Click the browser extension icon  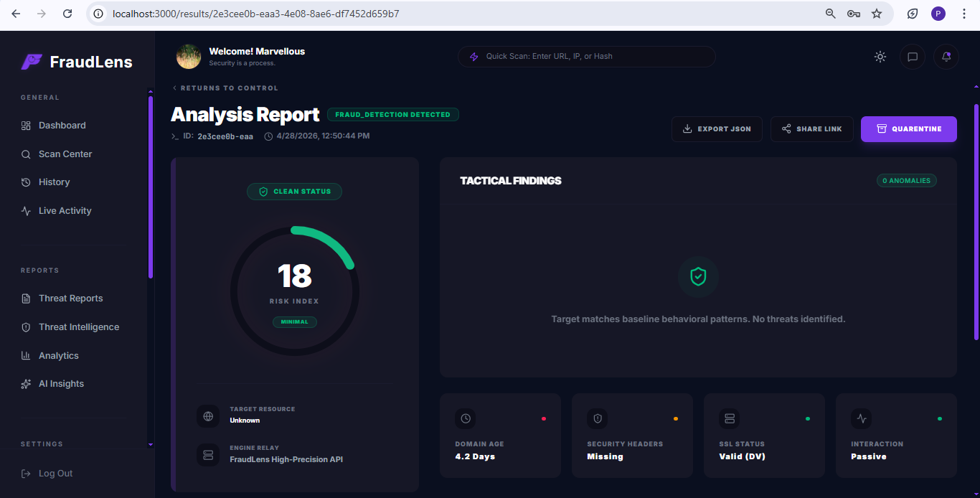913,14
